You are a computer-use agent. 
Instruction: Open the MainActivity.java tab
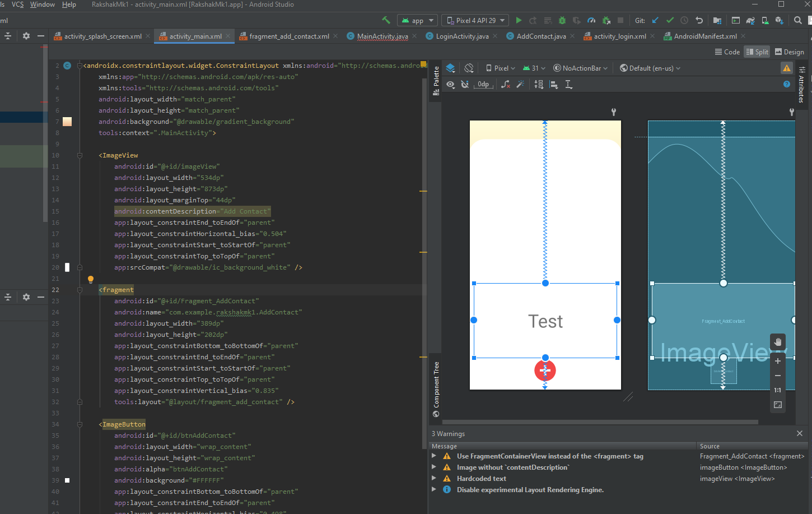click(x=382, y=36)
